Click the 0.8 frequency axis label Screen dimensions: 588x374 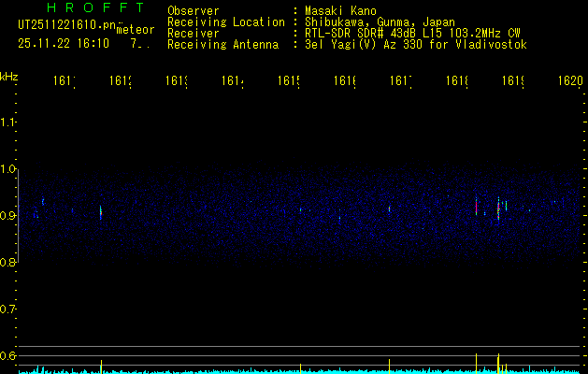pos(7,262)
